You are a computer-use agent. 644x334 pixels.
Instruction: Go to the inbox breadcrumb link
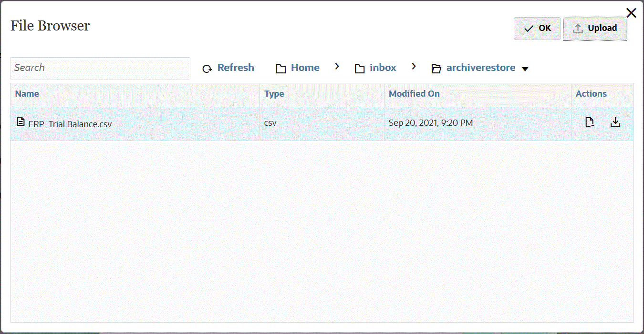(383, 68)
